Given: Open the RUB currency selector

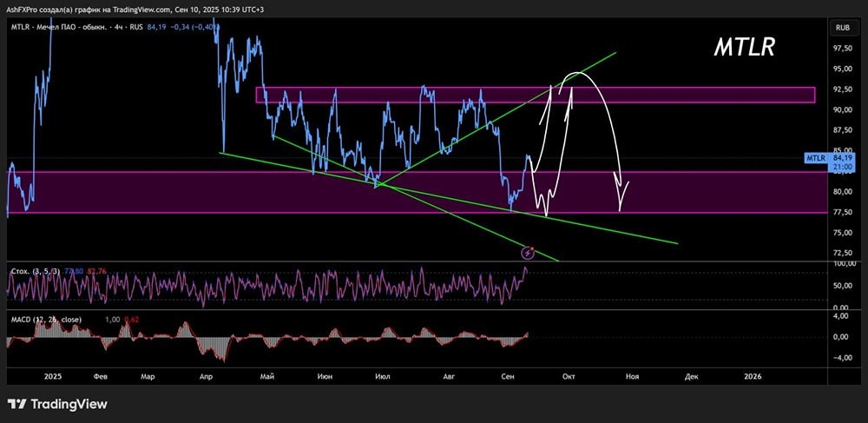Looking at the screenshot, I should (x=843, y=27).
